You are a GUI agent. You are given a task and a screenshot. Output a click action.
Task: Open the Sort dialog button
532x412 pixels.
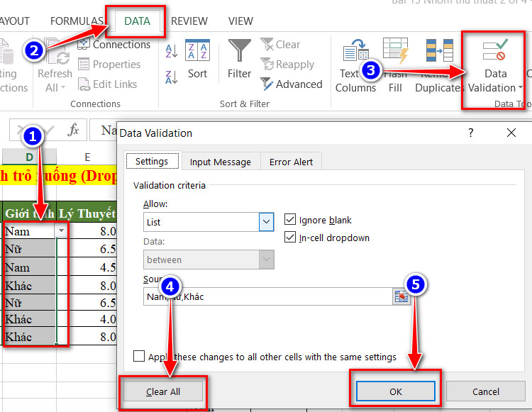197,60
